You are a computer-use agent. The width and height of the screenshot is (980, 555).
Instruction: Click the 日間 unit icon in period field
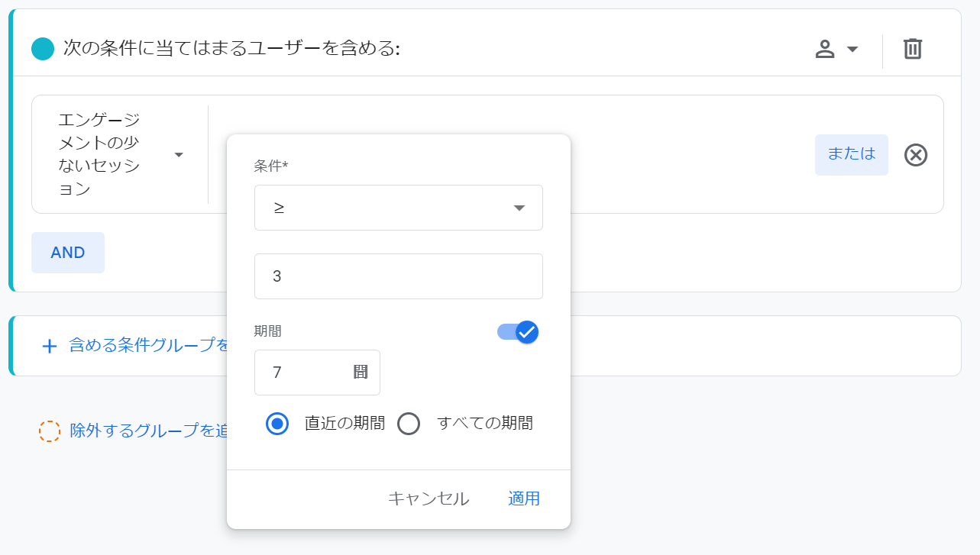coord(361,373)
